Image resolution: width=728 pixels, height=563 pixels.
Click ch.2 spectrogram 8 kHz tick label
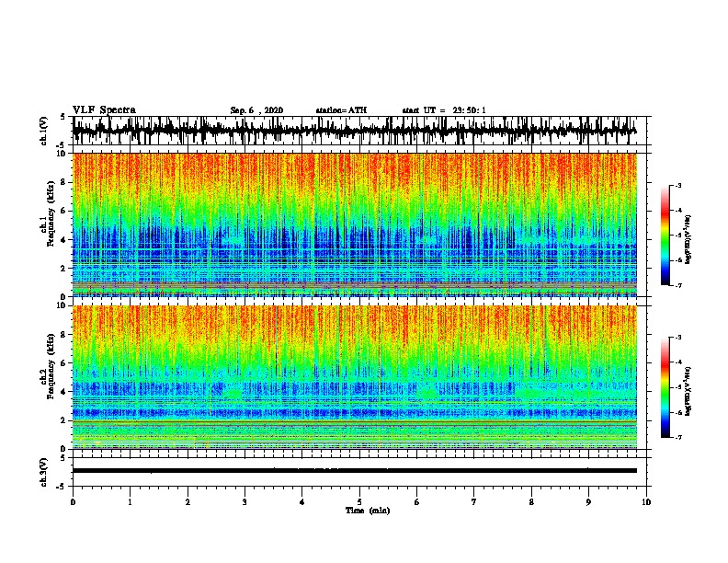coord(64,335)
